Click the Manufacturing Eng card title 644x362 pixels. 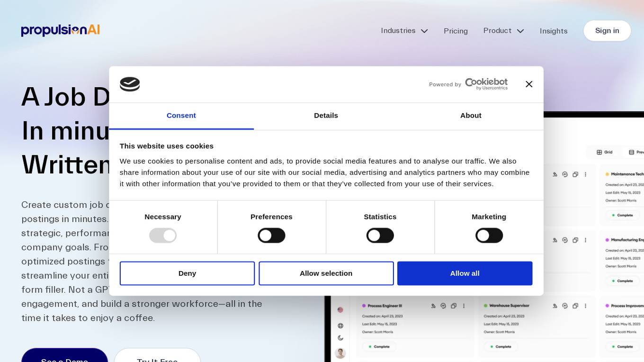627,240
